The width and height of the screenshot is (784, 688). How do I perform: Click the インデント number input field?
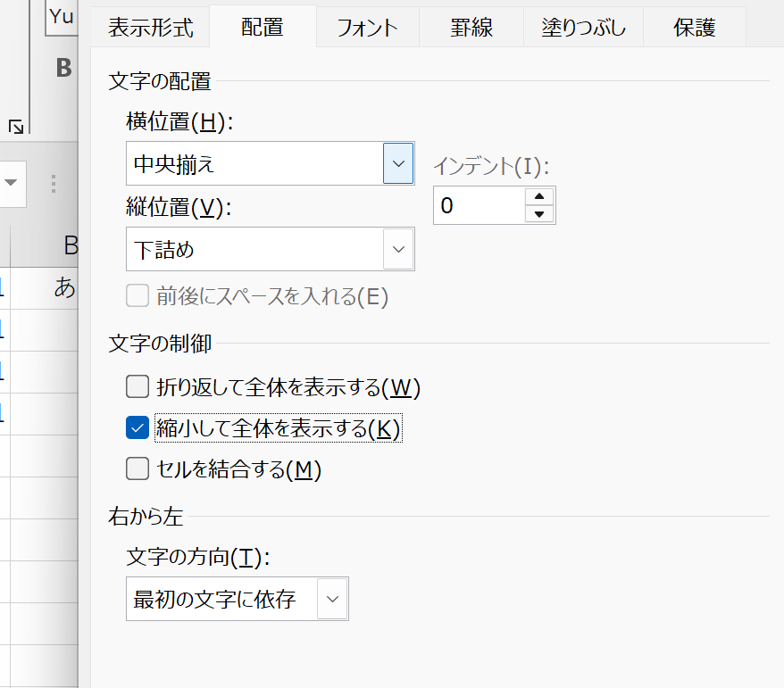[x=480, y=205]
